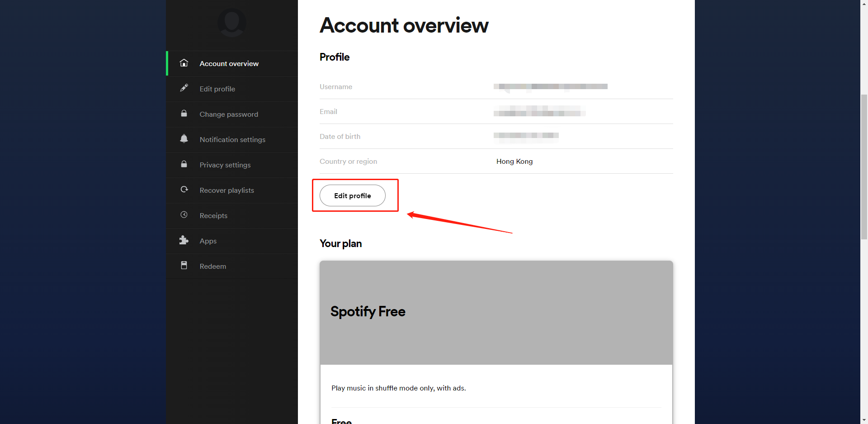Open Notification settings
Viewport: 868px width, 424px height.
coord(232,139)
